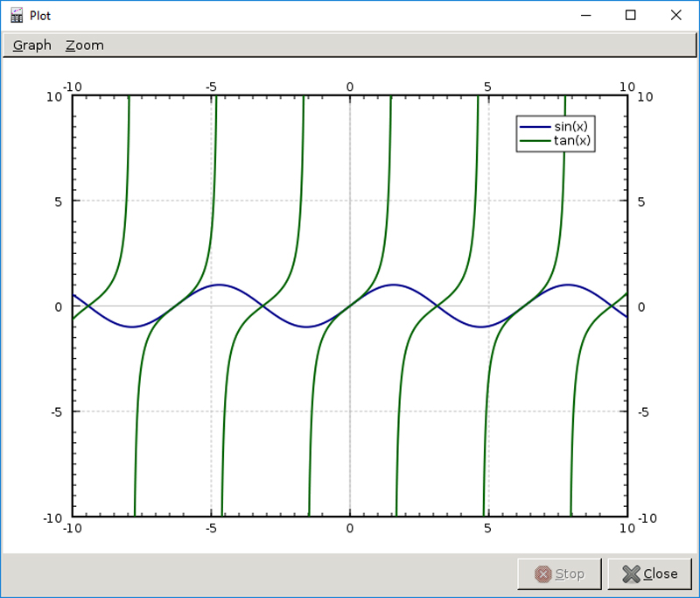This screenshot has height=598, width=700.
Task: Click the Close button at bottom right
Action: [649, 573]
